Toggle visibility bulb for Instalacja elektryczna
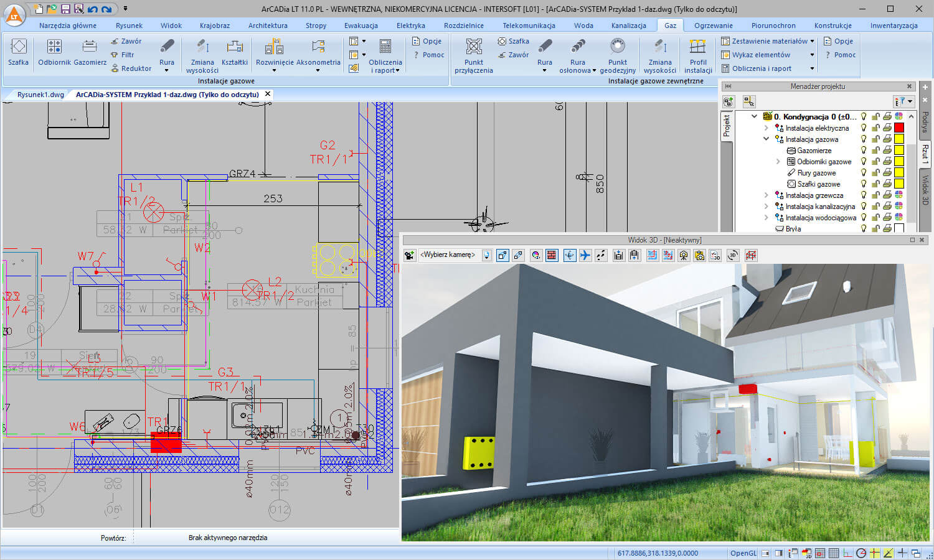 coord(864,128)
